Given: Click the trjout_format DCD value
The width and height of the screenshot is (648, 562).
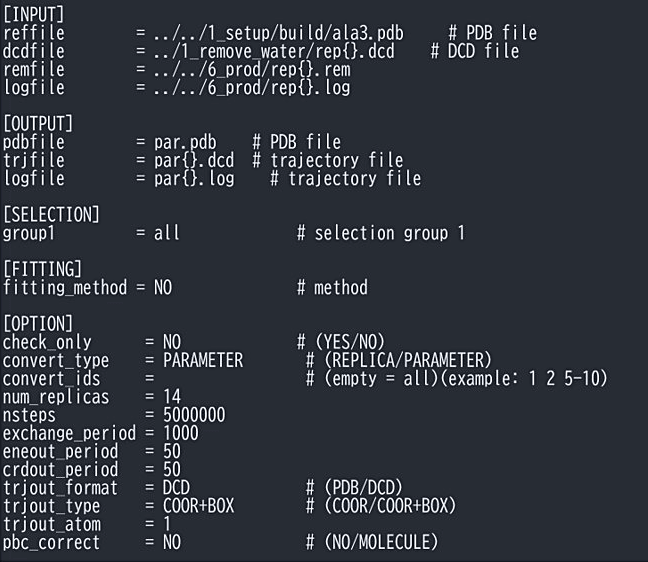Looking at the screenshot, I should pyautogui.click(x=176, y=488).
